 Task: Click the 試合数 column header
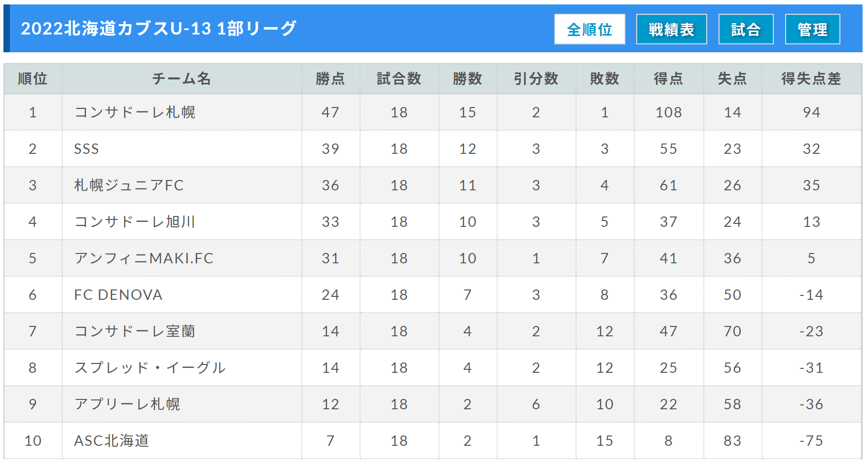(x=399, y=78)
